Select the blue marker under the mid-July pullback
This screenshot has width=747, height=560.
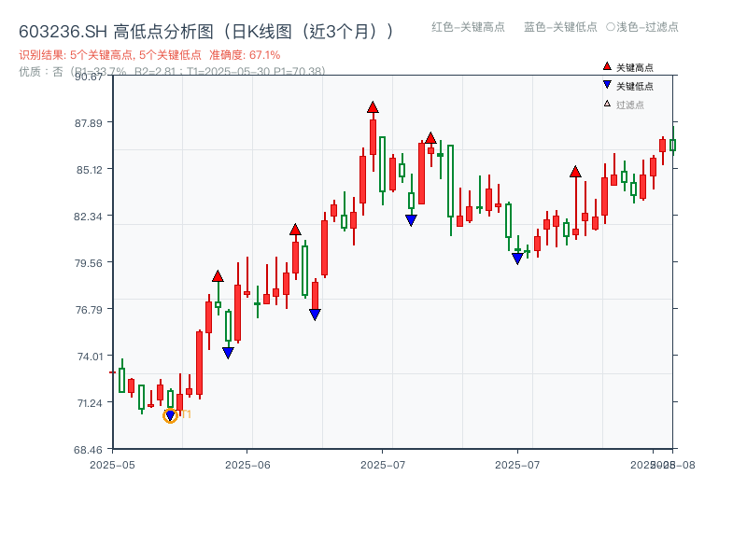(410, 218)
